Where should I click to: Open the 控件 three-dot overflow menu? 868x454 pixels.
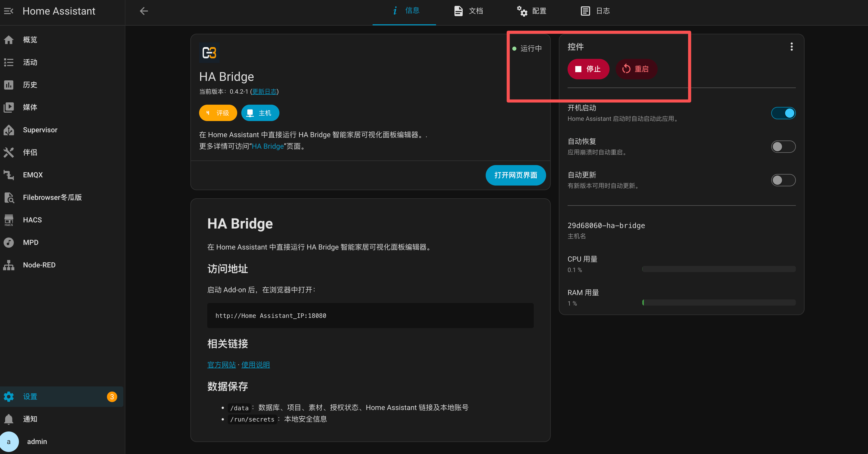(x=791, y=47)
